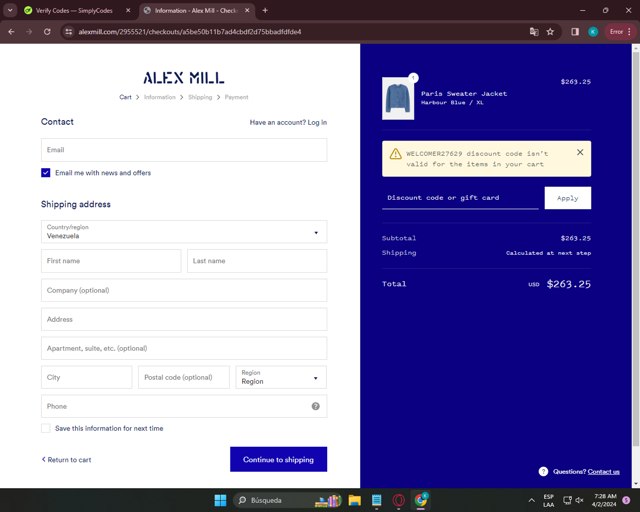Open the tab search dropdown arrow
Viewport: 640px width, 512px height.
(10, 10)
